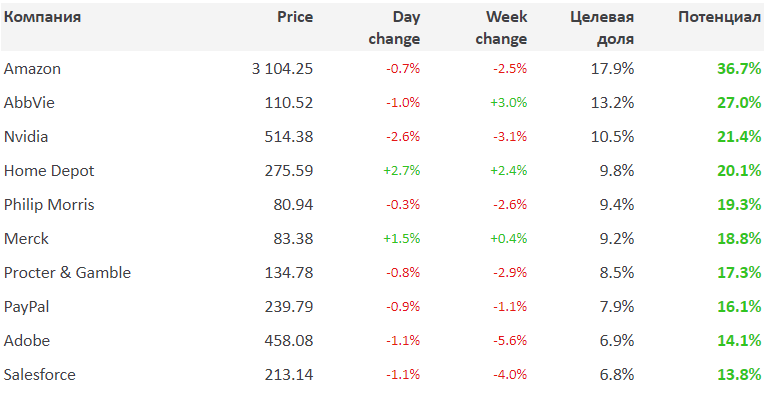Sort by the Потенциал column header
Viewport: 766px width, 395px height.
tap(720, 17)
